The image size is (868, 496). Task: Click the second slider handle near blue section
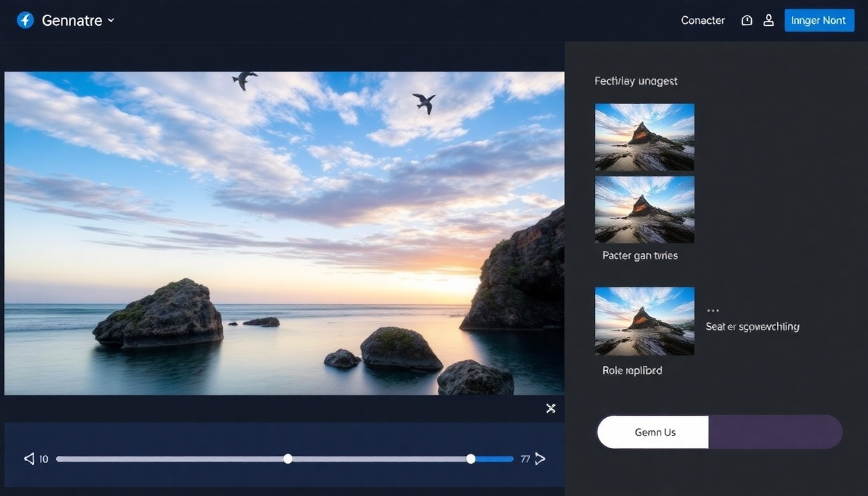tap(471, 459)
